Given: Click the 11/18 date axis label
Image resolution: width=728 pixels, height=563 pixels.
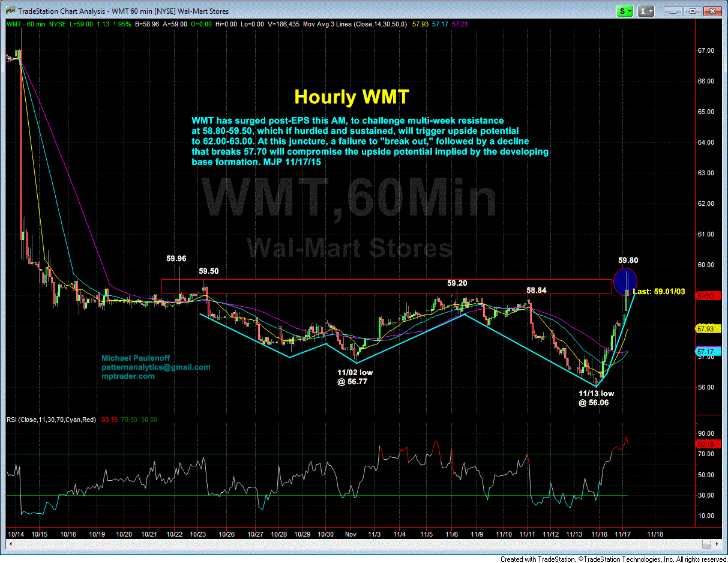Looking at the screenshot, I should click(x=655, y=534).
